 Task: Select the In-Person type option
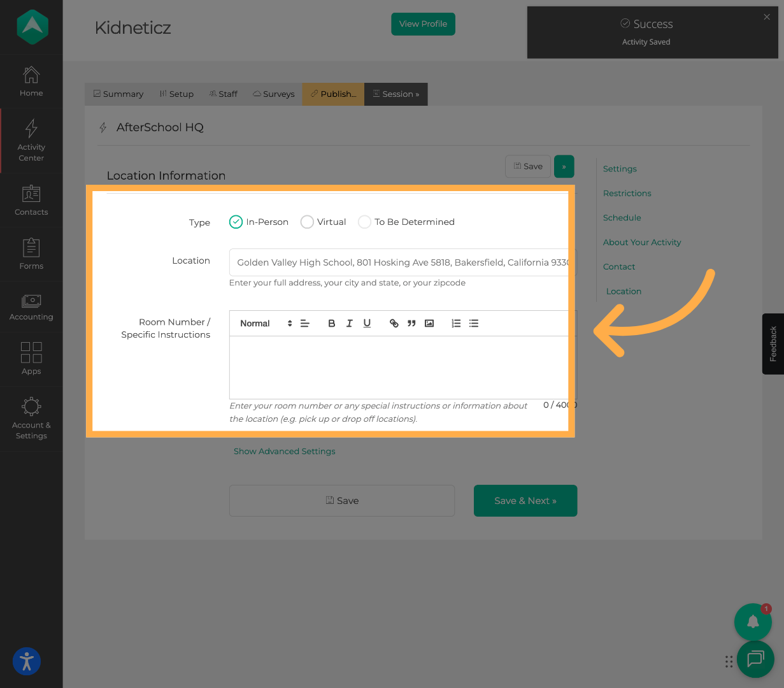point(236,222)
